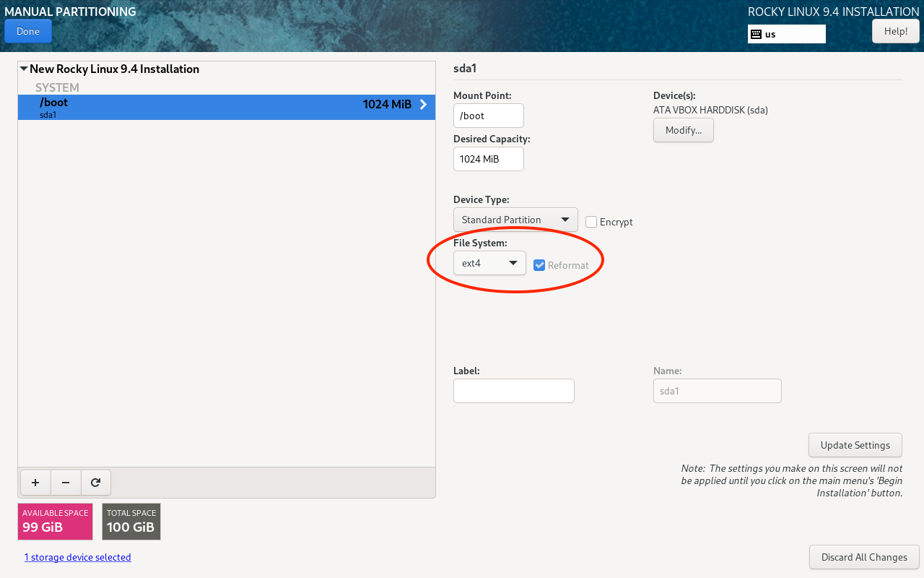924x578 pixels.
Task: Open the 1 storage device selected link
Action: tap(78, 557)
